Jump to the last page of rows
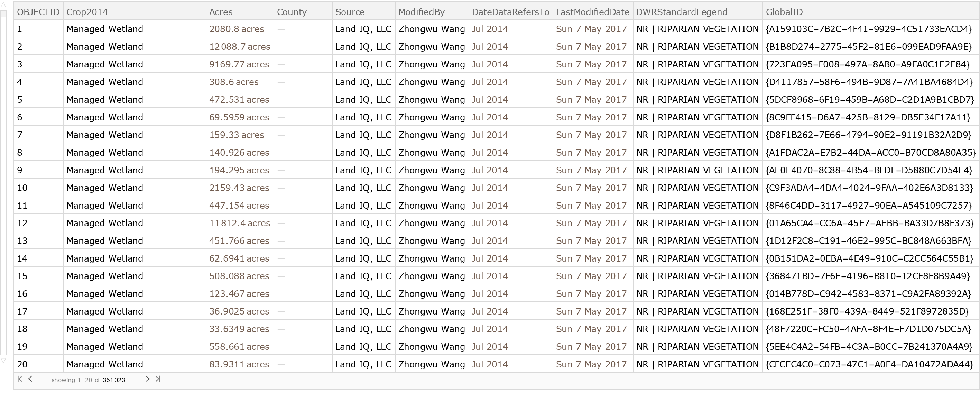The width and height of the screenshot is (980, 400). point(158,379)
